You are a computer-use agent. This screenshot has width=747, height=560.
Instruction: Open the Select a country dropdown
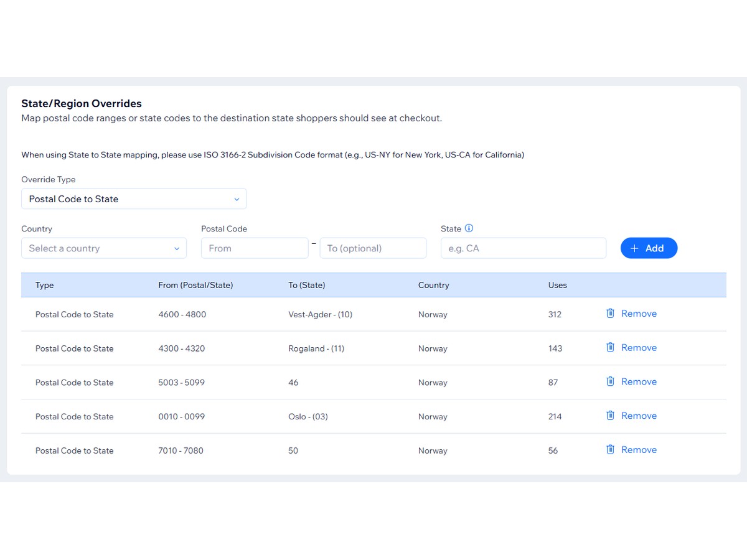pos(104,248)
